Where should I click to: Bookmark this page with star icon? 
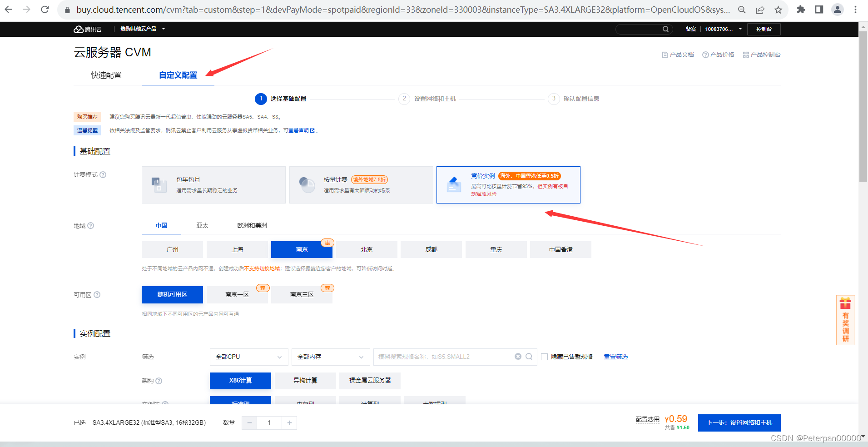coord(778,10)
